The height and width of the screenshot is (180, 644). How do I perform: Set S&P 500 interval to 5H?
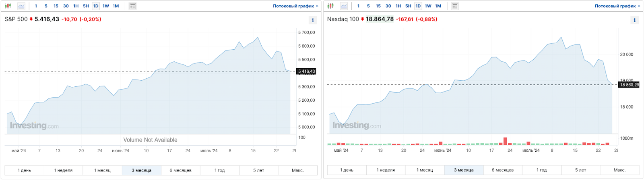tap(86, 6)
